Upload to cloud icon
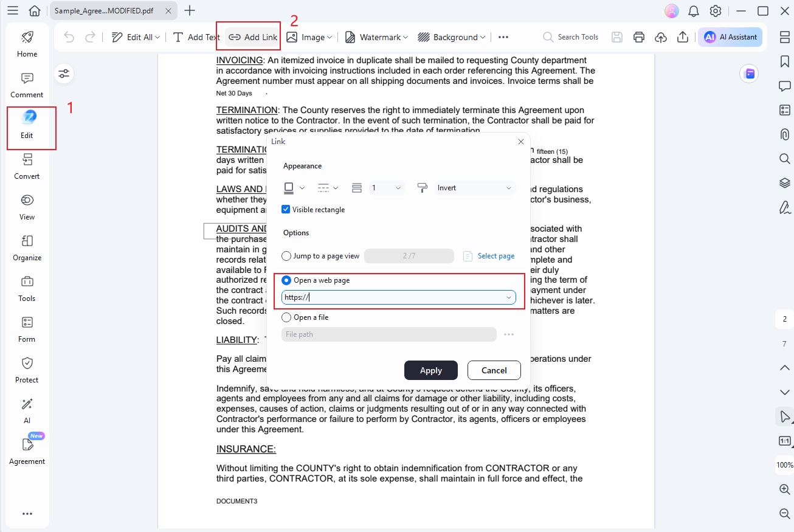794x532 pixels. pyautogui.click(x=661, y=37)
